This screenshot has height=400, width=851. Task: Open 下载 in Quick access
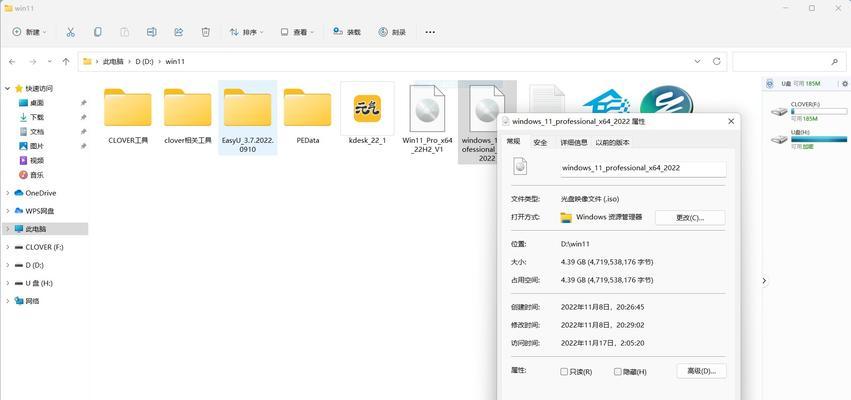(37, 117)
